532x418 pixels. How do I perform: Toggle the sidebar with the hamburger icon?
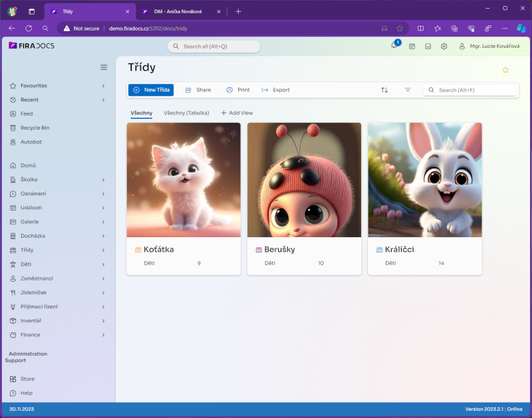pos(104,67)
